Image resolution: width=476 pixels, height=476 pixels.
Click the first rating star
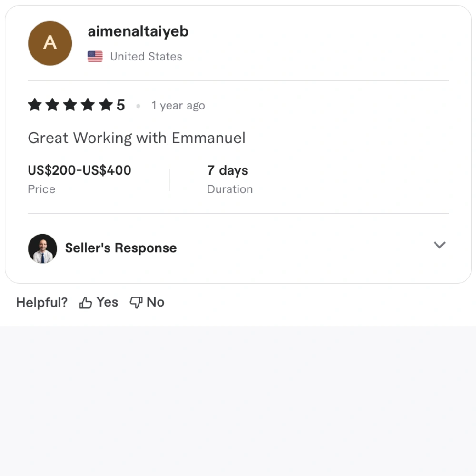coord(35,105)
